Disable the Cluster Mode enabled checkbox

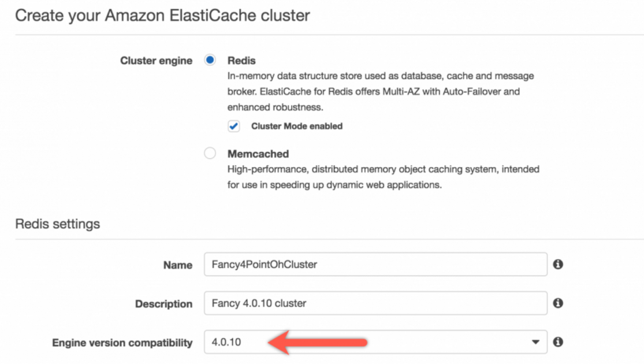[x=233, y=126]
